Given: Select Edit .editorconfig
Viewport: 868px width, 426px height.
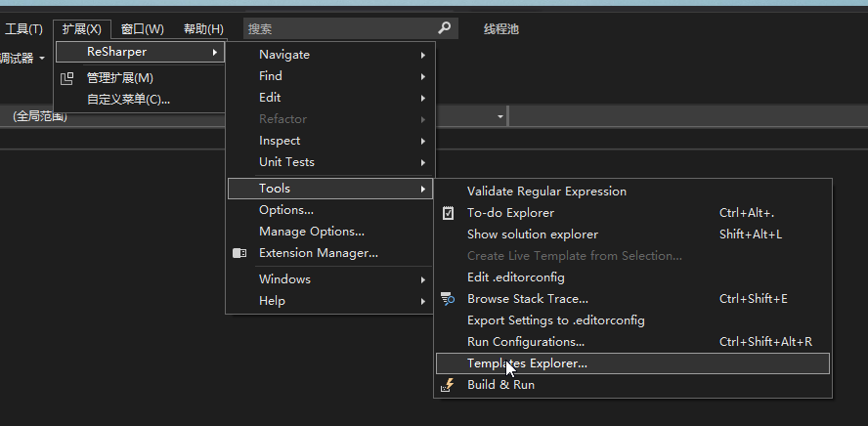Looking at the screenshot, I should (632, 277).
